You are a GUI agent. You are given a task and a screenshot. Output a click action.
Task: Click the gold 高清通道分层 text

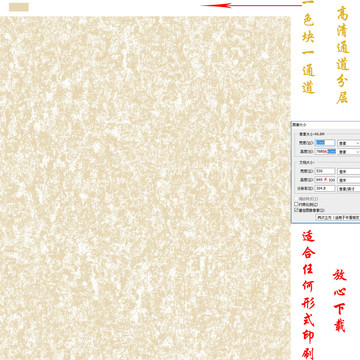pyautogui.click(x=342, y=55)
